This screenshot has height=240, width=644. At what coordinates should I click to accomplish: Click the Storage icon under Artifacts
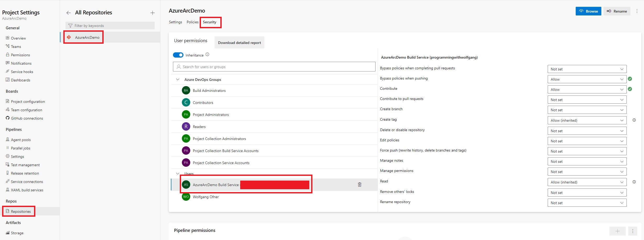coord(7,233)
